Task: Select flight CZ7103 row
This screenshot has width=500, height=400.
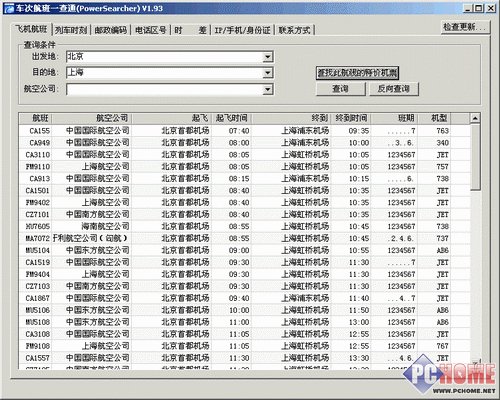Action: (x=244, y=286)
